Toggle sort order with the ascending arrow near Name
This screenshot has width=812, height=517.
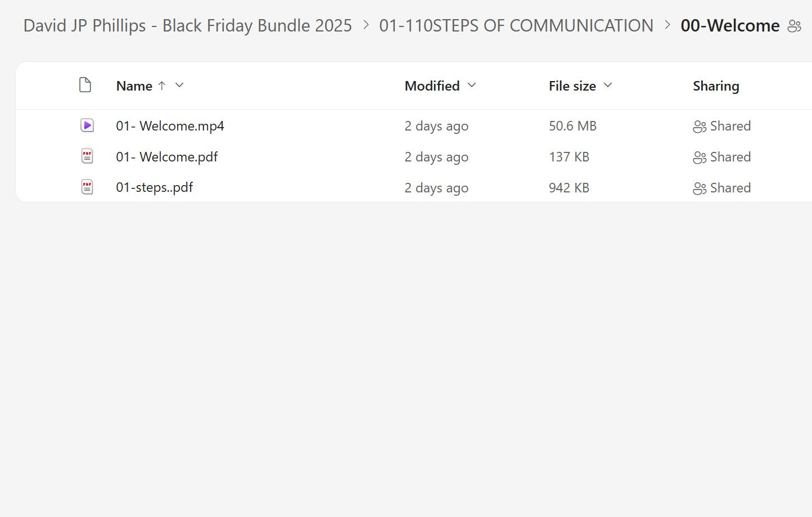pyautogui.click(x=162, y=86)
